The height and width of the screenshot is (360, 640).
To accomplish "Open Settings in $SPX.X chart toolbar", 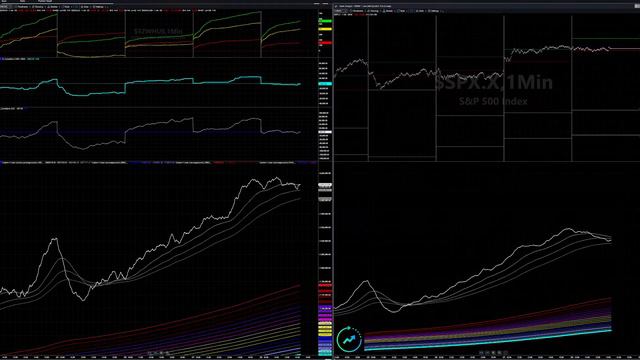I will pos(433,11).
